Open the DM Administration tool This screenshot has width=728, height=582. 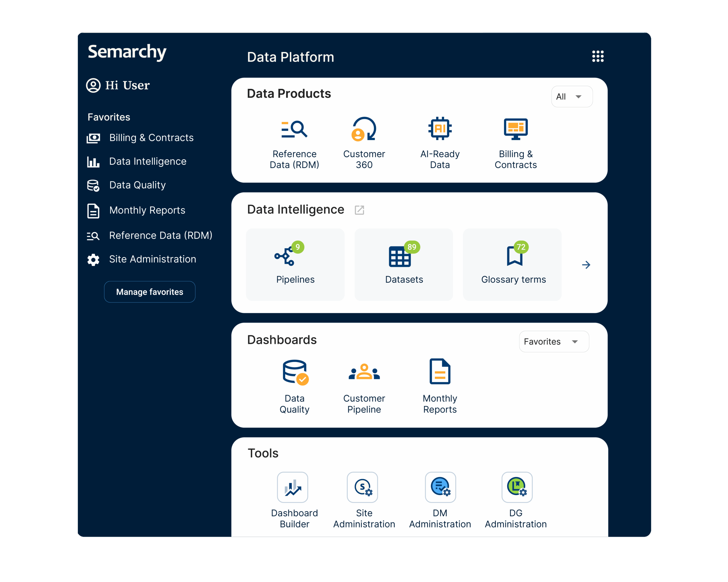click(440, 500)
